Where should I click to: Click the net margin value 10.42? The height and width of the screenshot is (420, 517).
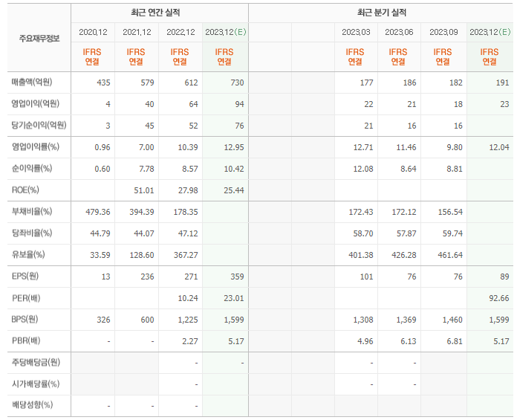234,169
